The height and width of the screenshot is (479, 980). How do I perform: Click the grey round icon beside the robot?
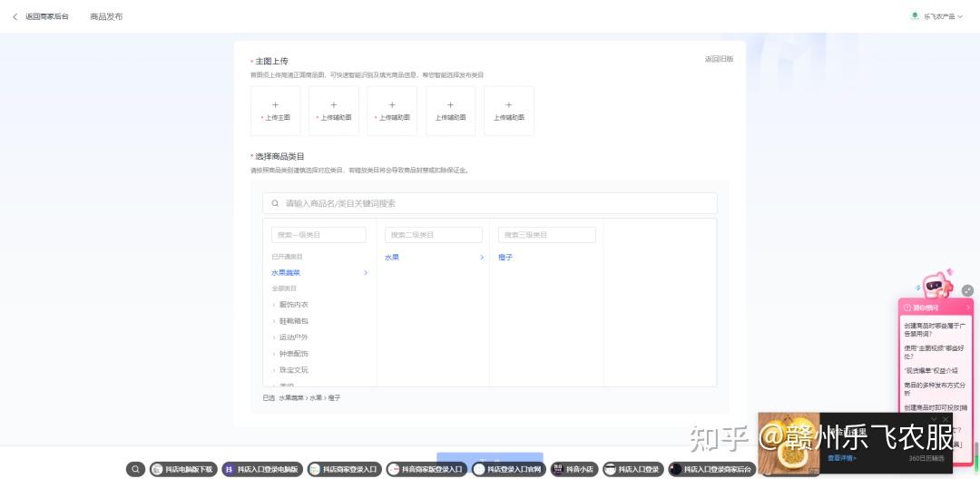pyautogui.click(x=967, y=290)
